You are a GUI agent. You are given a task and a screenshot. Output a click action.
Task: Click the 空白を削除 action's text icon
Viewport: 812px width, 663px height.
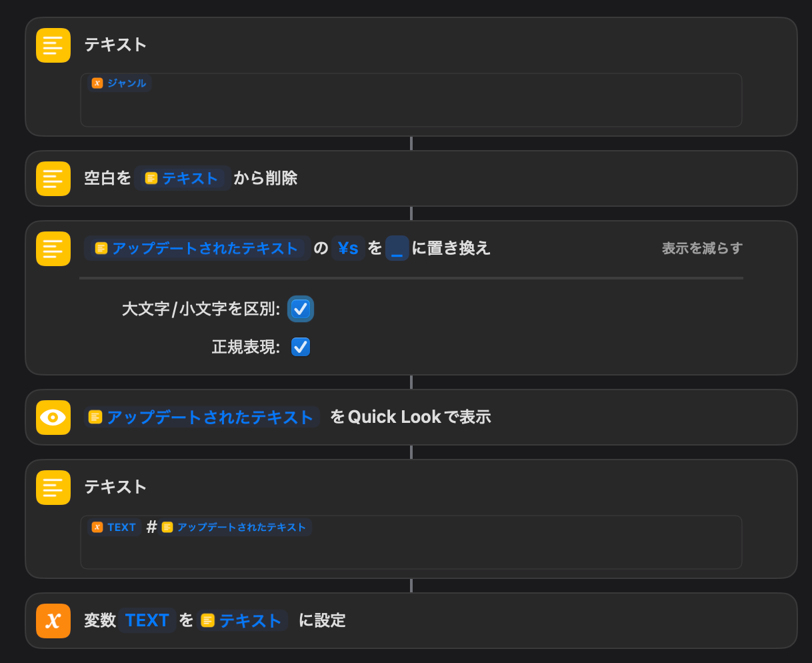(x=53, y=179)
